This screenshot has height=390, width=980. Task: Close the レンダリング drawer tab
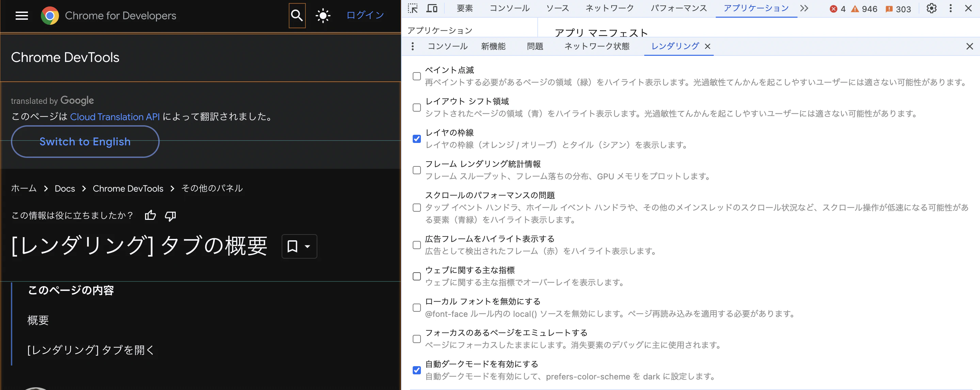point(708,46)
